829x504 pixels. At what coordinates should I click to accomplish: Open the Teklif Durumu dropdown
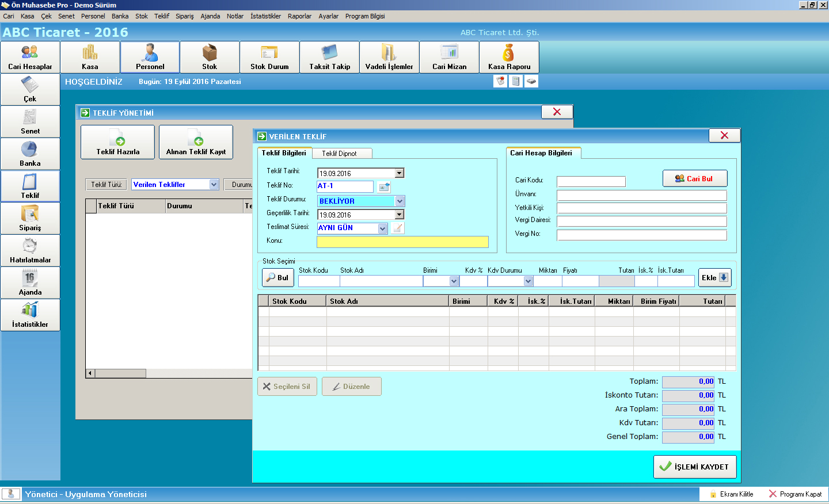(x=400, y=201)
